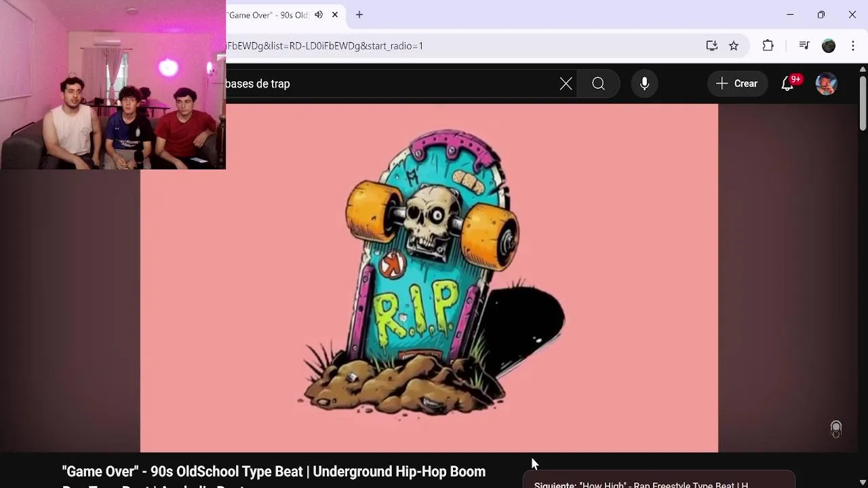Restore down the Chrome window
Screen dimensions: 868x488
click(821, 15)
